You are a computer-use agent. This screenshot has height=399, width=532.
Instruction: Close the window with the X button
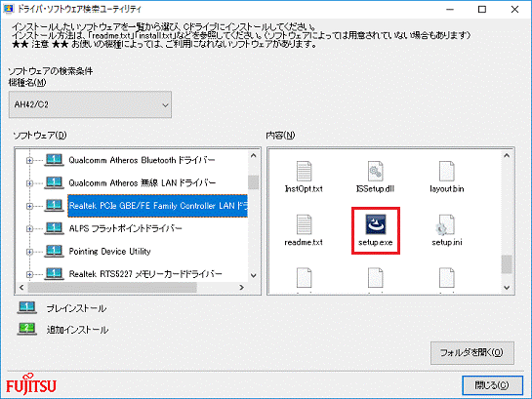514,10
